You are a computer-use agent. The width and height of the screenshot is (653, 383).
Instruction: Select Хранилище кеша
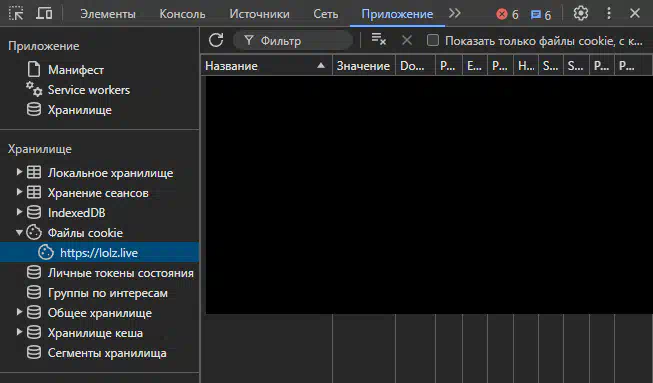[95, 333]
